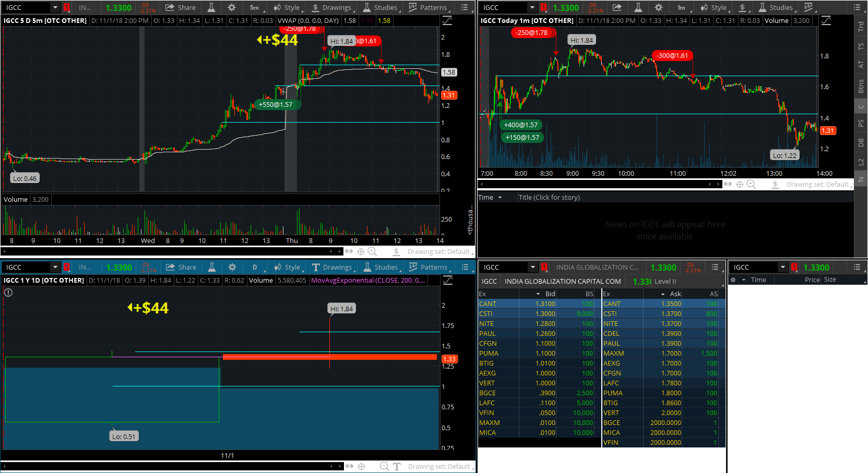The width and height of the screenshot is (868, 473).
Task: Click the line-chart icon at the daily chart's top-right
Action: click(447, 281)
